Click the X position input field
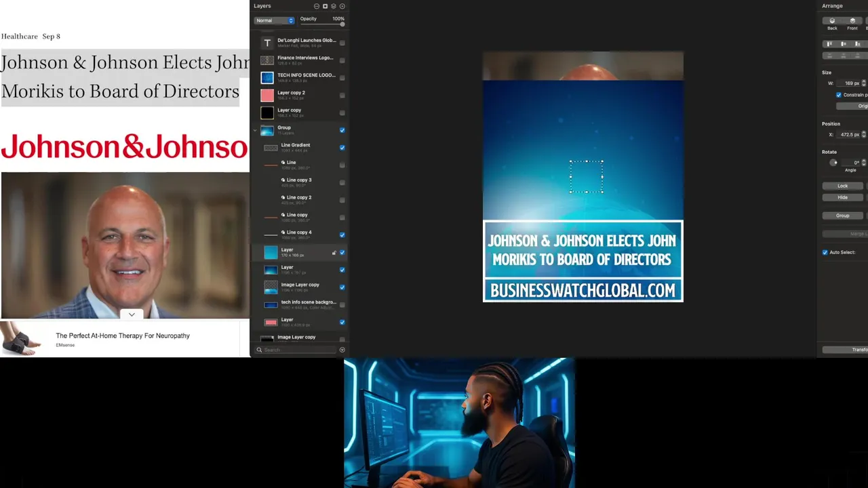 tap(849, 135)
